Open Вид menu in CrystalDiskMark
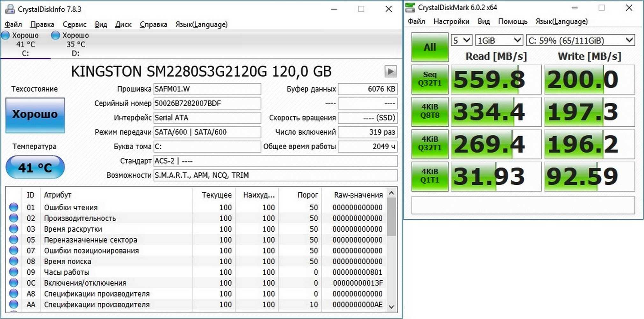 484,21
